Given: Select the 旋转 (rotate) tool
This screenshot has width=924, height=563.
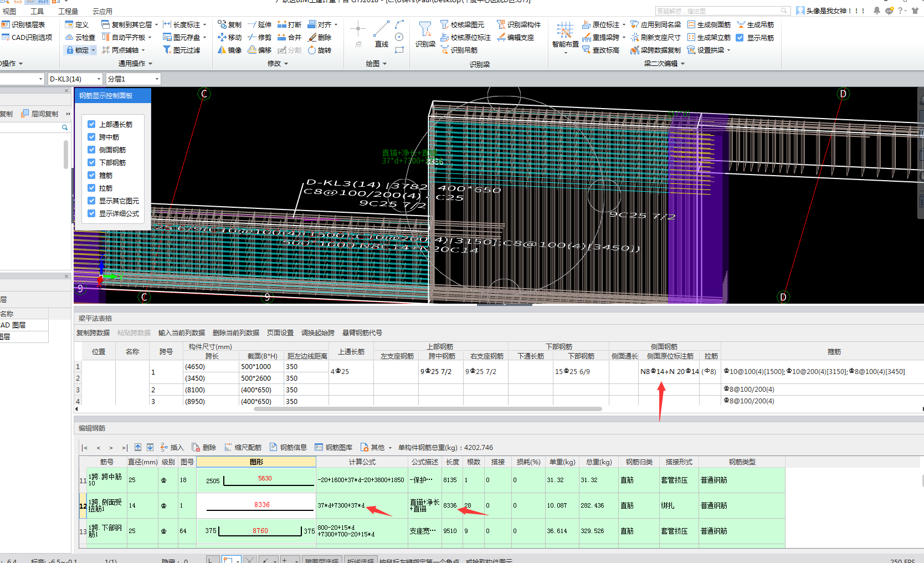Looking at the screenshot, I should point(312,50).
